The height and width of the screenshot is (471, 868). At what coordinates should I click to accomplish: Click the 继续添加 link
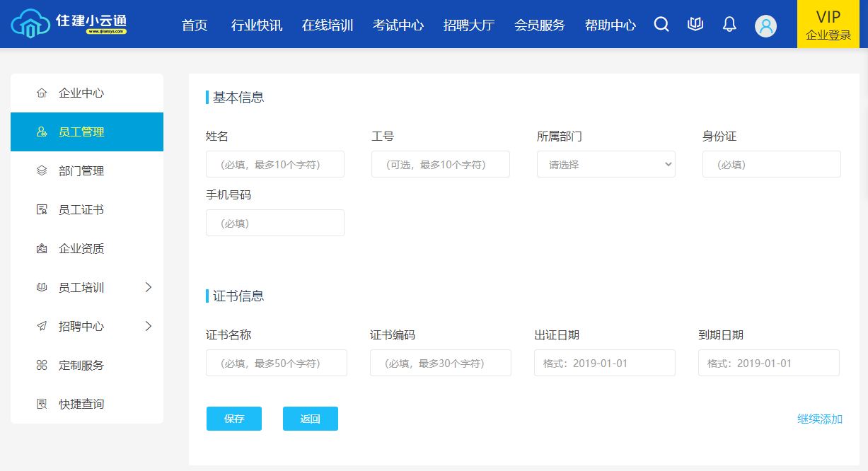coord(819,419)
